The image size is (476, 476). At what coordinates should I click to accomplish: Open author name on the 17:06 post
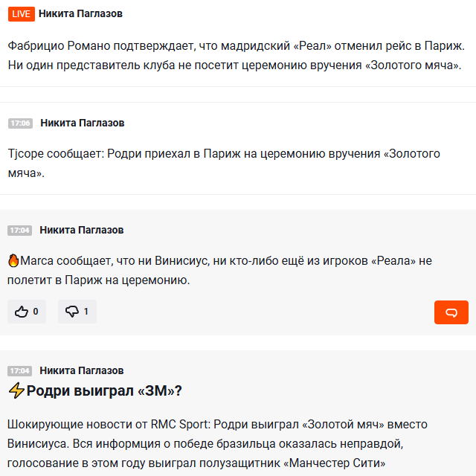[x=83, y=123]
